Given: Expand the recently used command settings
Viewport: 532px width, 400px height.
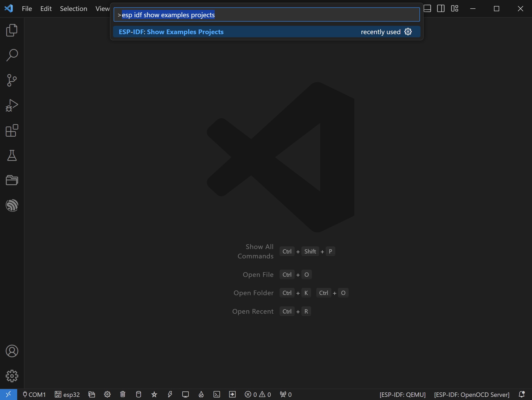Looking at the screenshot, I should (408, 32).
